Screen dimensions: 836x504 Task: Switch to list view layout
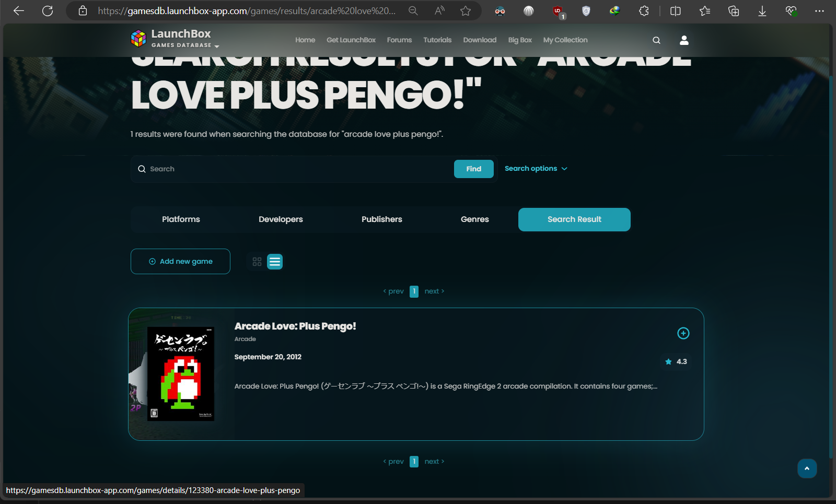pyautogui.click(x=275, y=262)
